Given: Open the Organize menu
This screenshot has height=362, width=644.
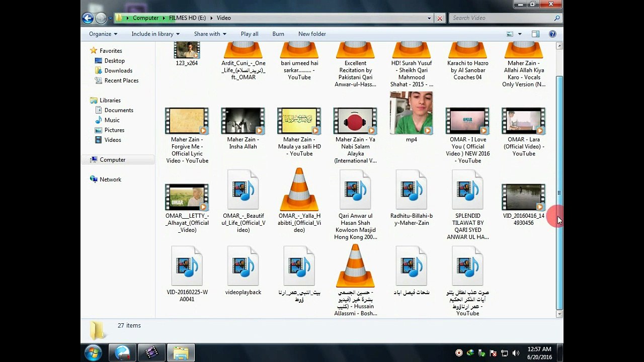Looking at the screenshot, I should (x=103, y=34).
